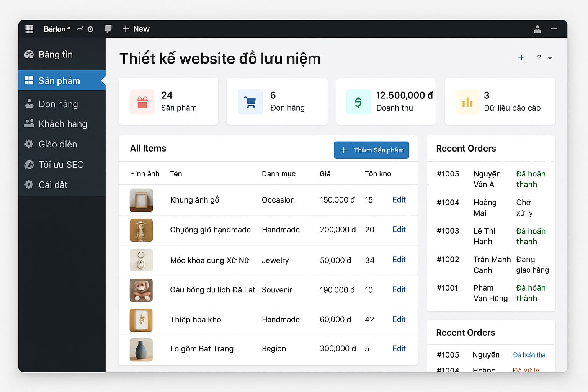Click the dollar icon on Doanh thu card
Image resolution: width=588 pixels, height=392 pixels.
pos(358,102)
